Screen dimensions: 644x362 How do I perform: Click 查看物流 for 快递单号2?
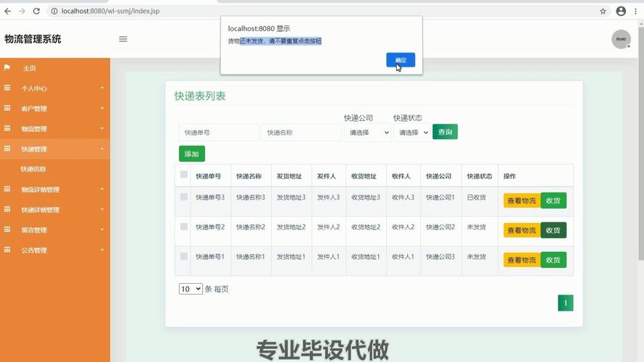tap(522, 230)
